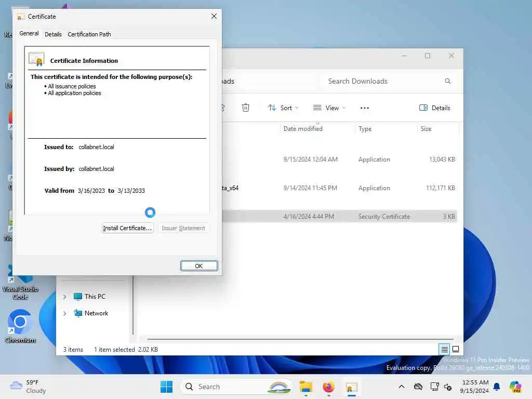Select This PC in navigation pane
The height and width of the screenshot is (399, 532).
[89, 297]
